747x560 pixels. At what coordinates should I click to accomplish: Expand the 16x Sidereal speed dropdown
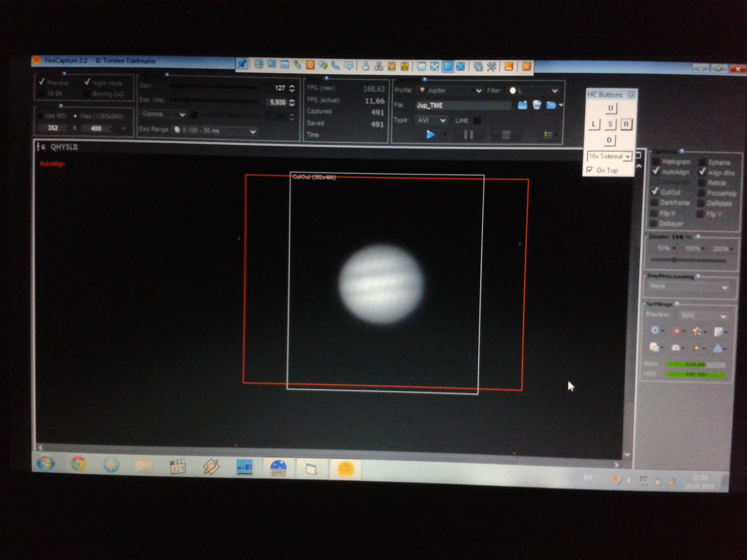click(x=627, y=157)
